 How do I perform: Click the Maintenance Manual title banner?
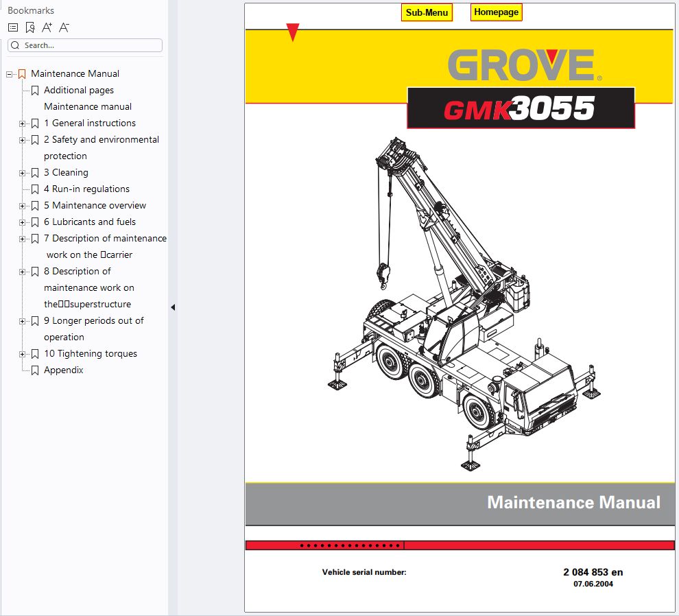click(x=460, y=504)
